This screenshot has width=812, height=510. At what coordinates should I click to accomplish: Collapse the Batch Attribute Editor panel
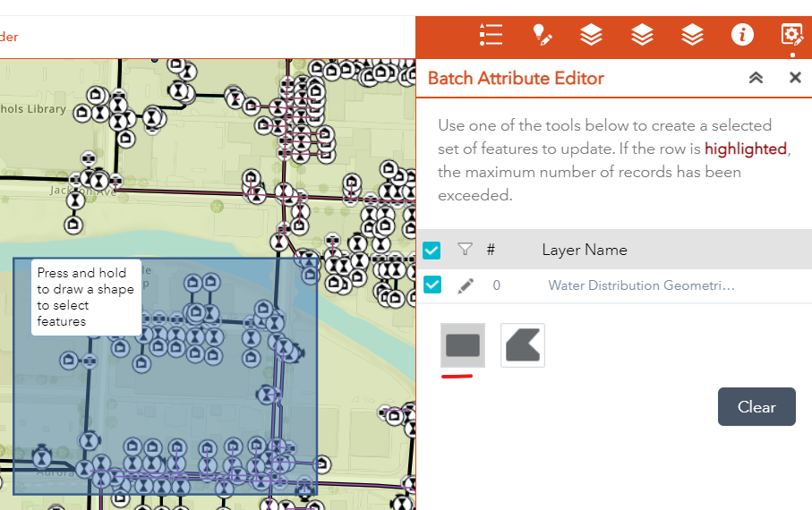[756, 78]
